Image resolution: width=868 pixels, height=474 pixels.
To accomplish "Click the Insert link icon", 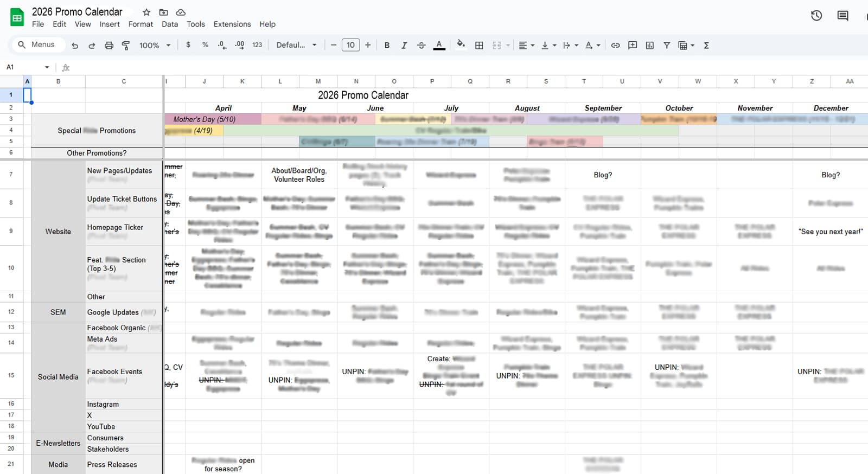I will (x=615, y=46).
